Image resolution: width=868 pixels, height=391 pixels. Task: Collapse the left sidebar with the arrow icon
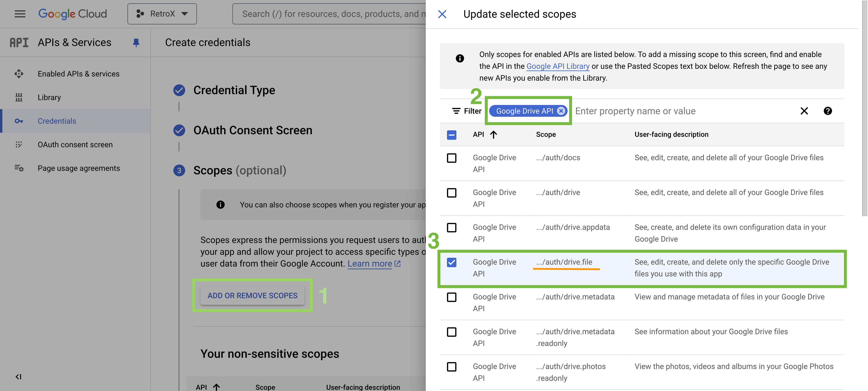pyautogui.click(x=18, y=377)
